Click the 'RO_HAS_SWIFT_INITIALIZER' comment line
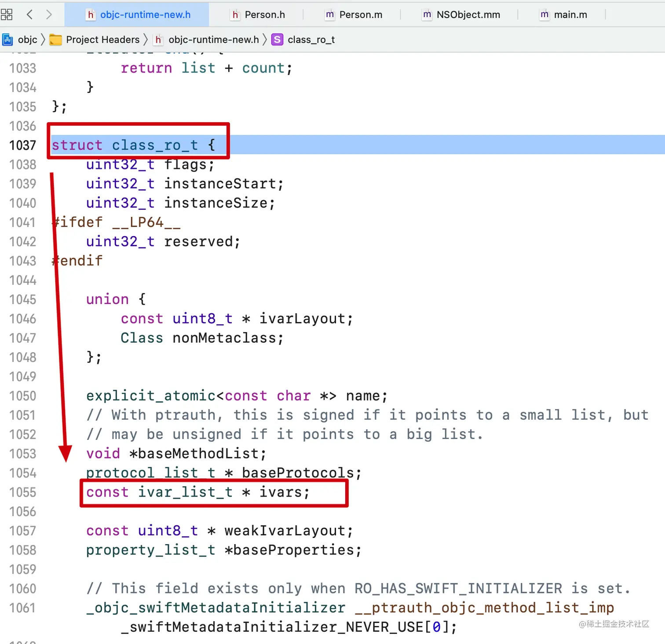This screenshot has height=644, width=665. coord(358,589)
